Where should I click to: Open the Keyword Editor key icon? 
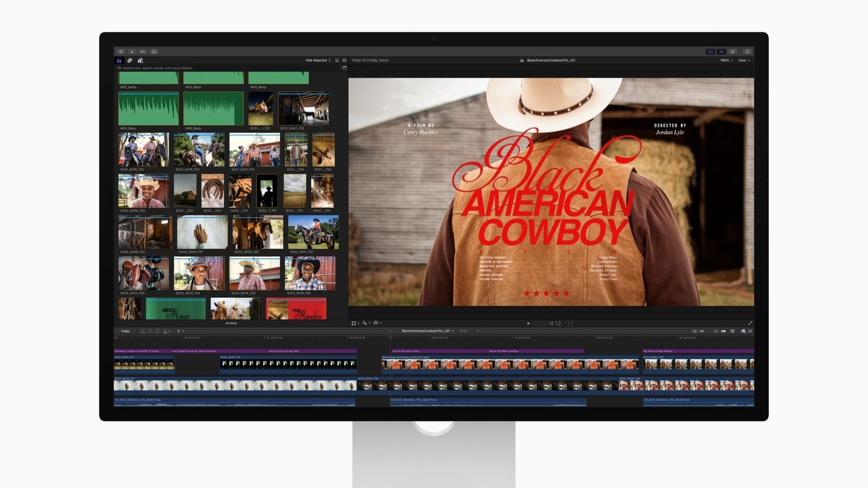tap(143, 52)
